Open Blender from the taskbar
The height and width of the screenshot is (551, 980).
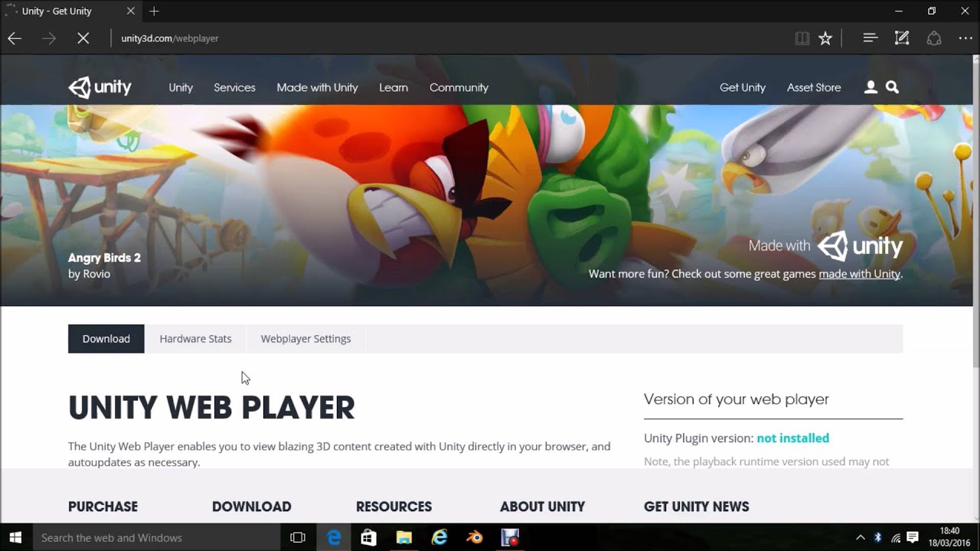coord(475,538)
